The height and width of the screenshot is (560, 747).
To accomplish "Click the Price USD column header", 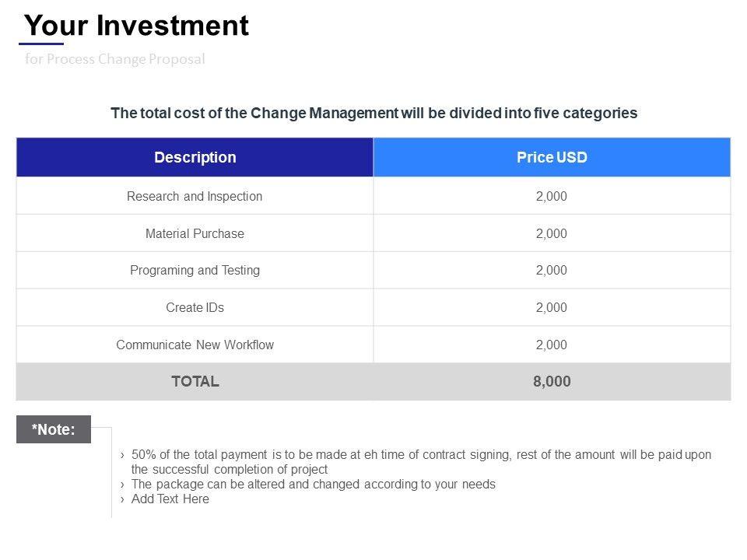I will [x=552, y=157].
